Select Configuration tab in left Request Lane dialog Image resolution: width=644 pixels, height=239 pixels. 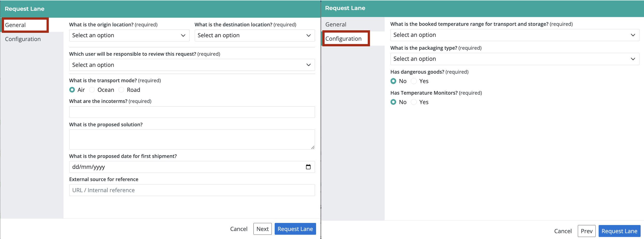tap(32, 39)
